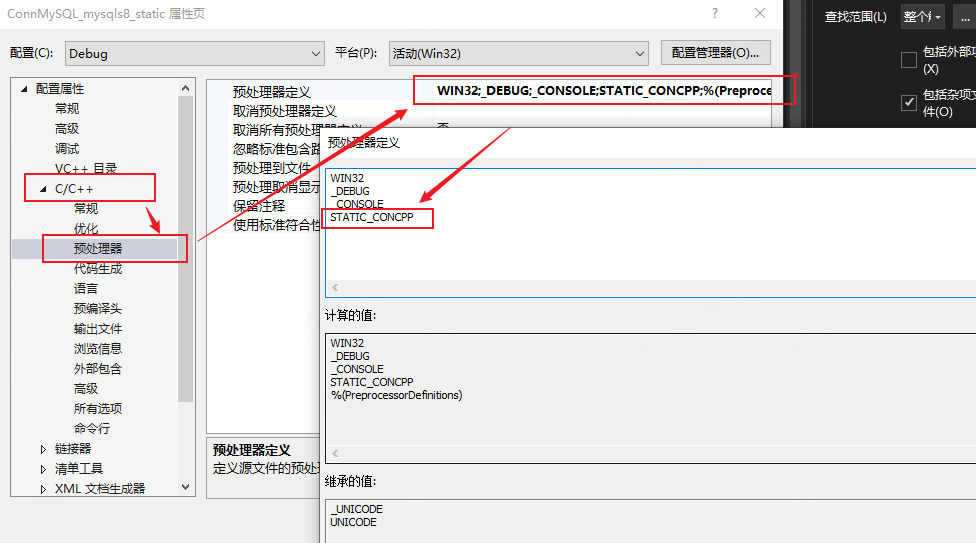Click tree scrollbar up arrow
The image size is (976, 543).
point(185,88)
